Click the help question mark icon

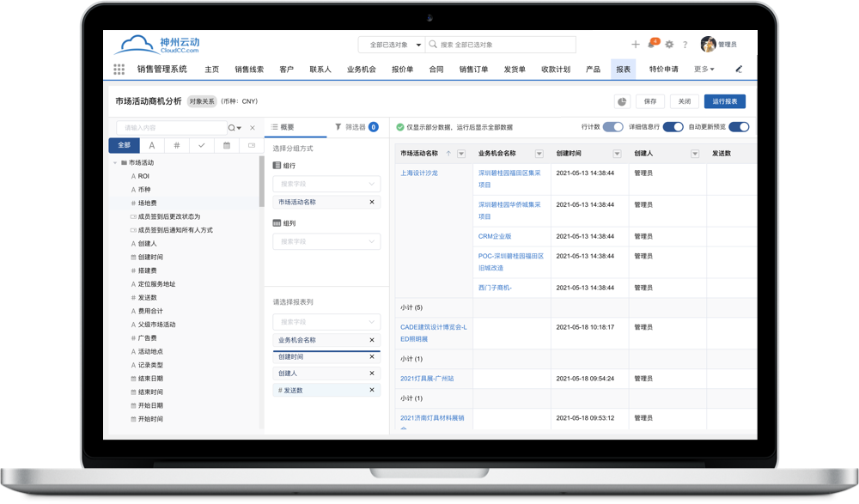coord(685,45)
